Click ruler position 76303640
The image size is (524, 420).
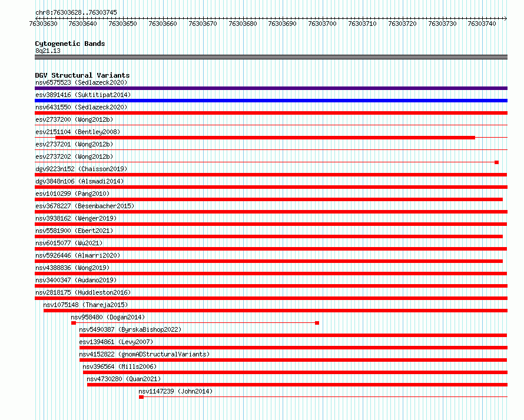tap(83, 24)
